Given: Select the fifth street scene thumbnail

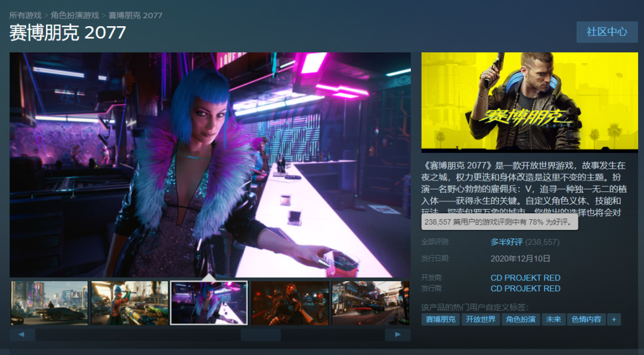Looking at the screenshot, I should pyautogui.click(x=370, y=303).
